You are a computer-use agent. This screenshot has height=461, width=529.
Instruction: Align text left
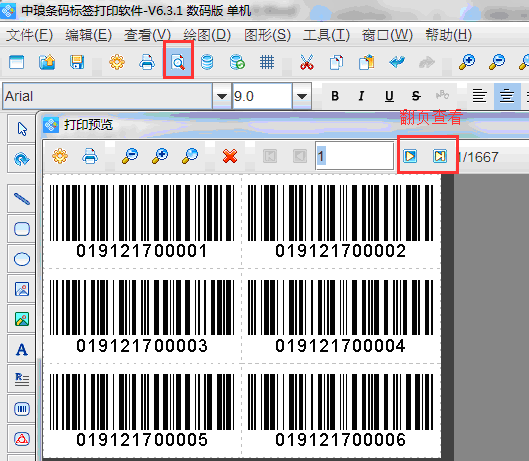[x=479, y=96]
